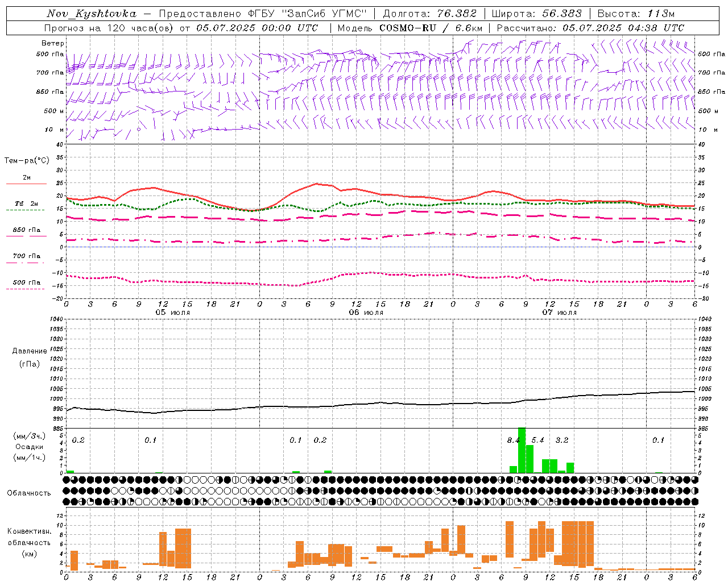
Task: Click the 3.2 precipitation total value
Action: (x=562, y=440)
